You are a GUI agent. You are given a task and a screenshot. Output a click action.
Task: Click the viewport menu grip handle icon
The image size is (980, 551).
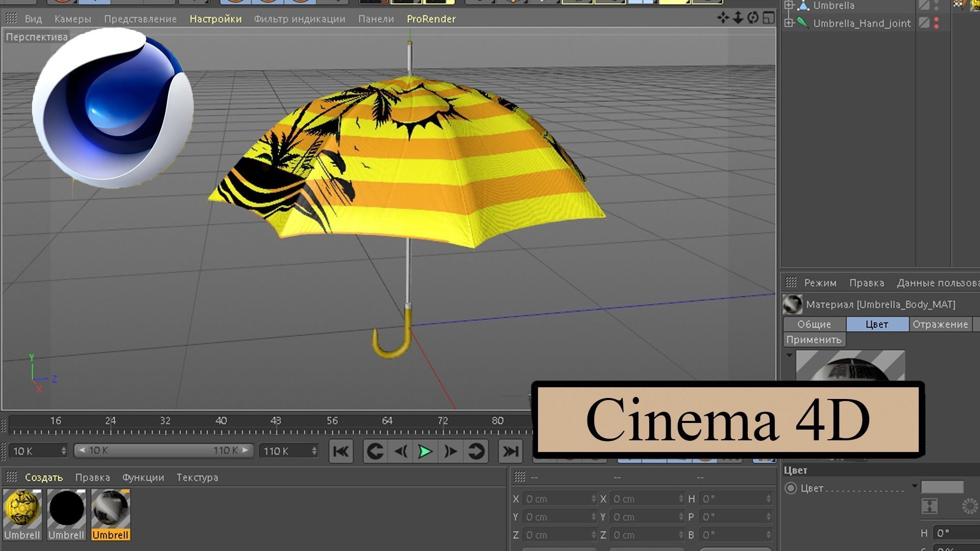coord(11,19)
